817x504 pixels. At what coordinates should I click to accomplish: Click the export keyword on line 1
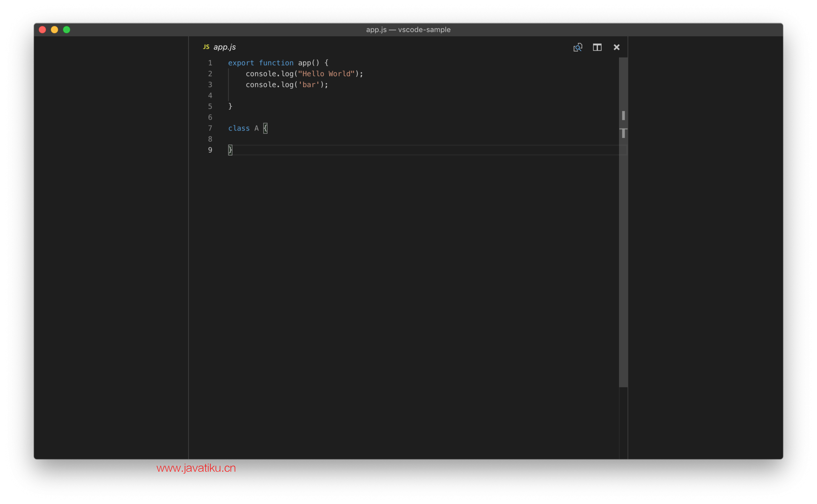click(x=241, y=63)
